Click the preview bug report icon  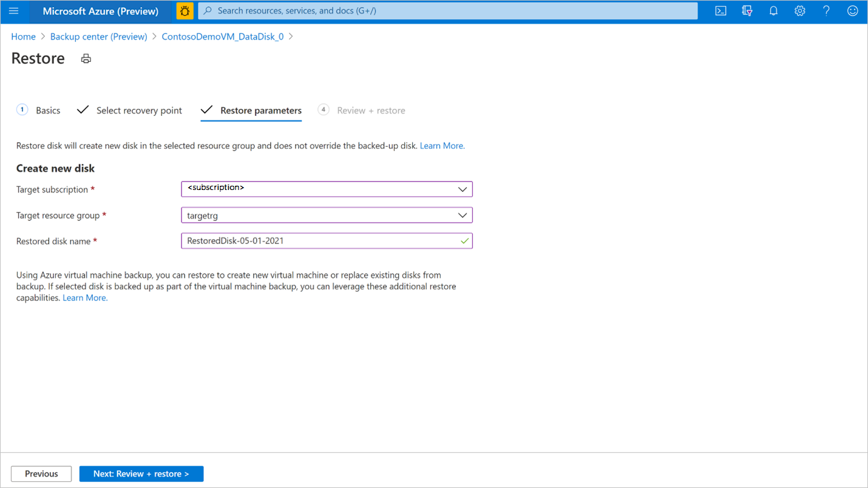coord(185,11)
